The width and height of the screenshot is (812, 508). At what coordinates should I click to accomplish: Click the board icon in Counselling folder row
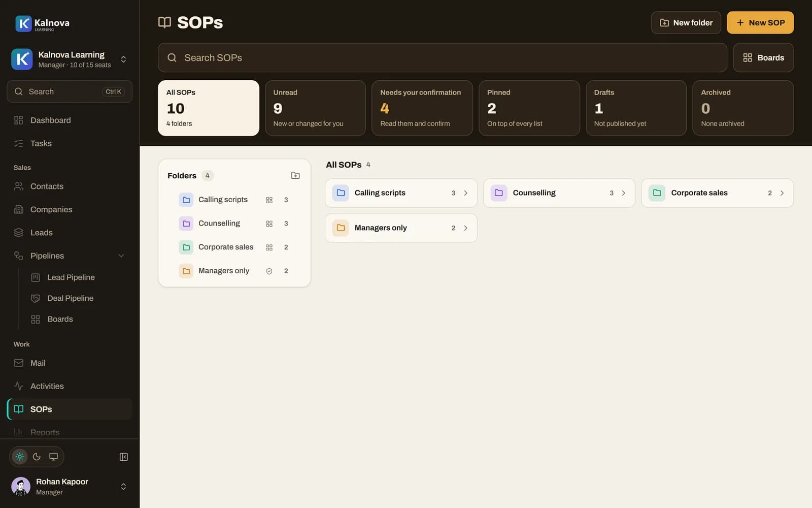pos(269,224)
